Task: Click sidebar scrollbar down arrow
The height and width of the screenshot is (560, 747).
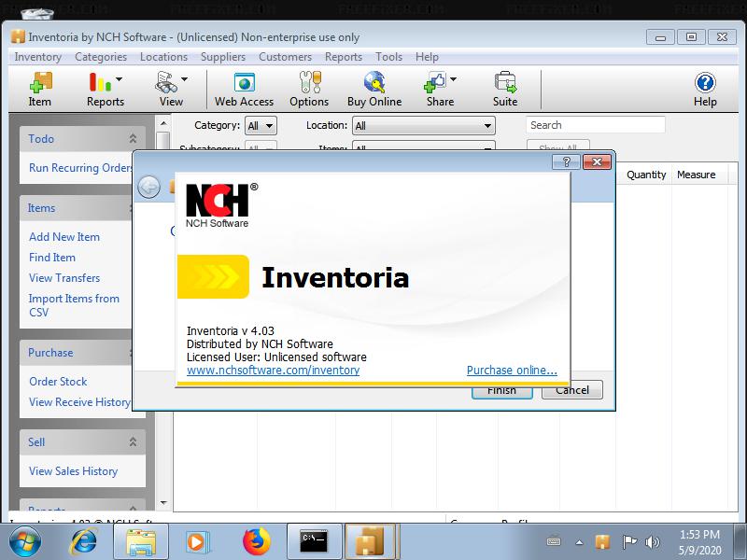Action: click(163, 502)
